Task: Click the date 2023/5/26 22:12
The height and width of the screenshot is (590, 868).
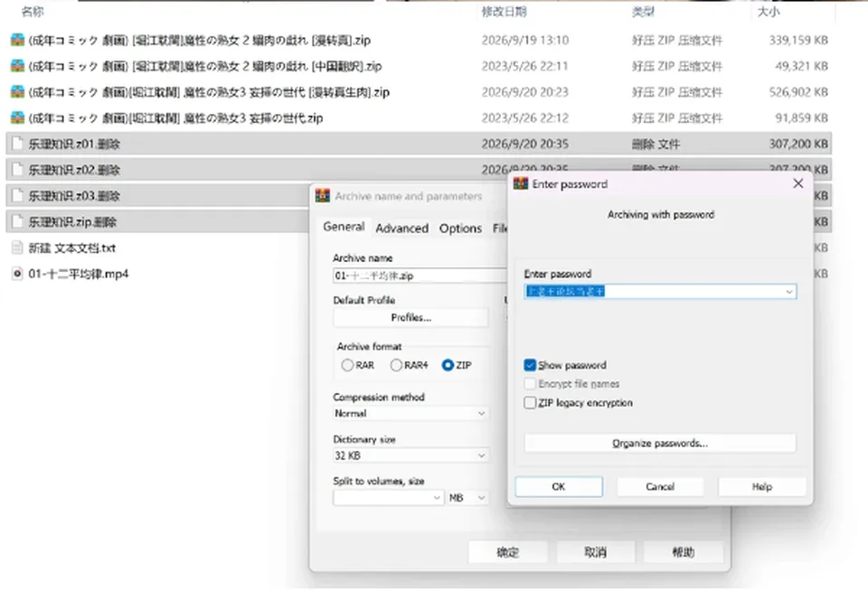Action: [x=524, y=117]
